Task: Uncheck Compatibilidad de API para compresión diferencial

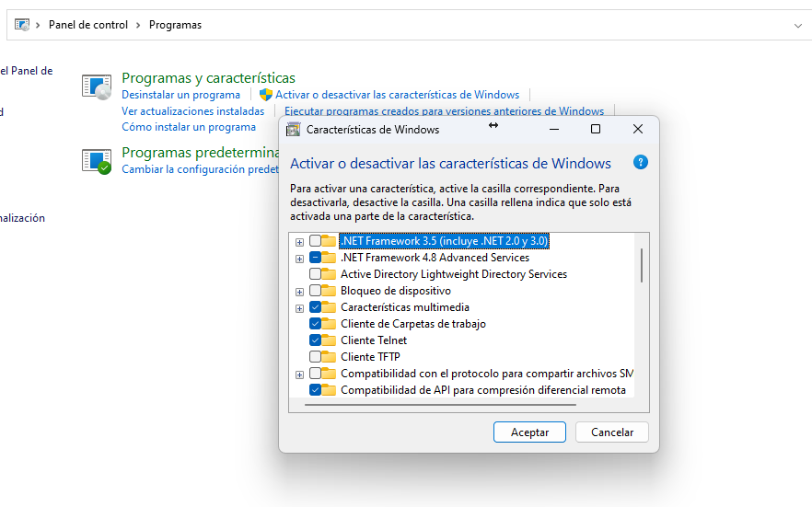Action: click(x=315, y=389)
